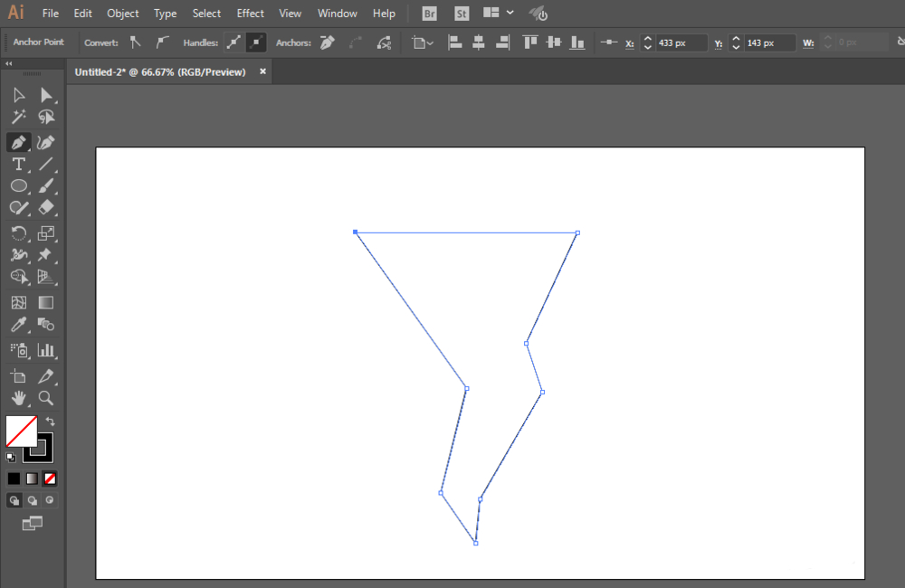Pick the Curvature tool

pos(45,142)
